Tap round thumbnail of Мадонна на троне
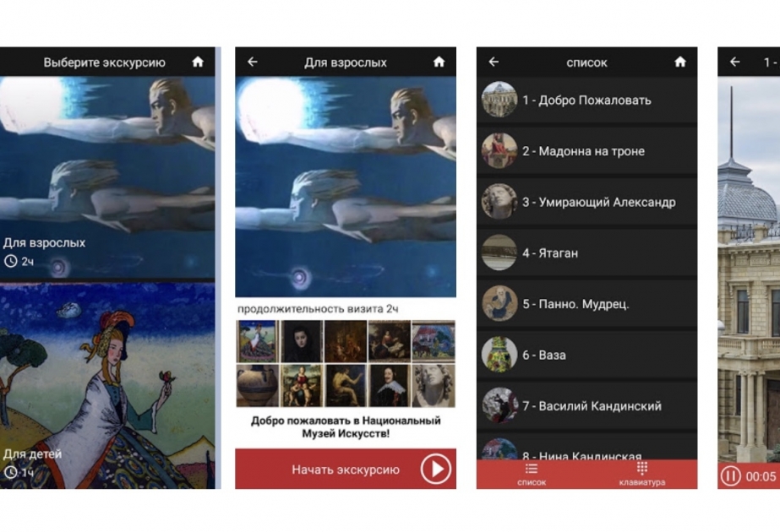The image size is (780, 532). [x=499, y=150]
